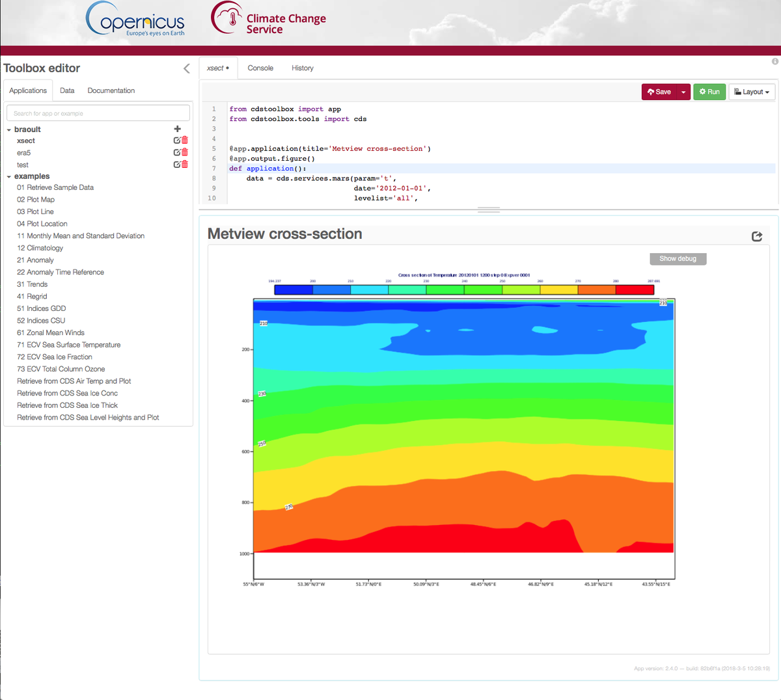
Task: Open the era5 app in tree
Action: tap(24, 153)
